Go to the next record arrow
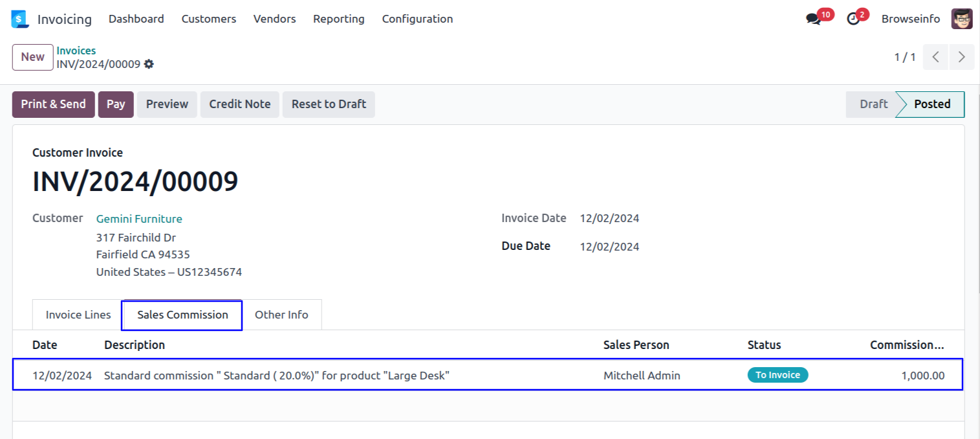The height and width of the screenshot is (439, 980). (x=961, y=57)
